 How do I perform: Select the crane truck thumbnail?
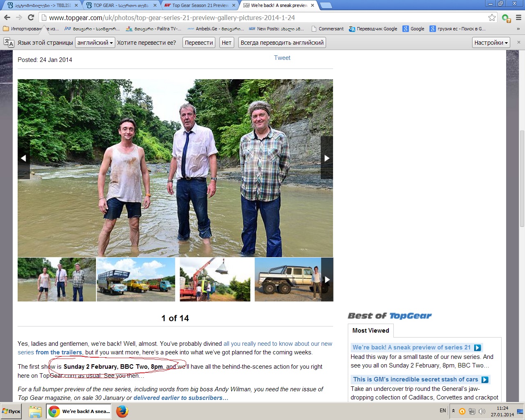click(215, 280)
